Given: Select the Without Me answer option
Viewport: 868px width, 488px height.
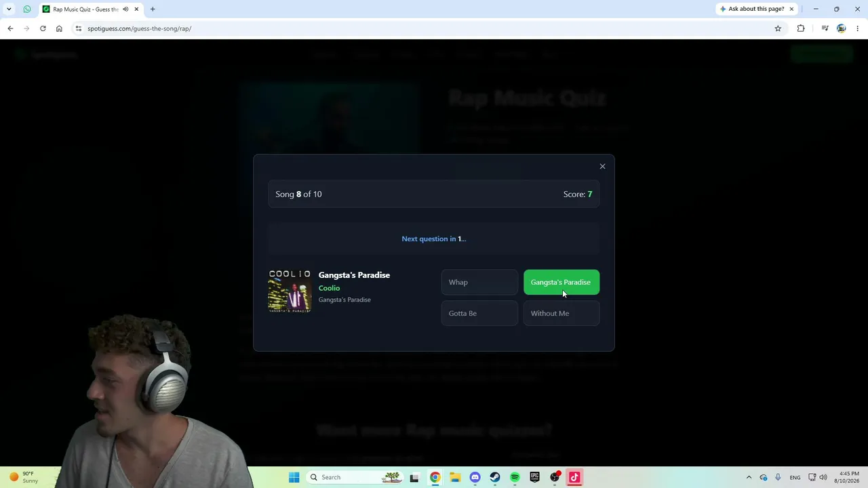Looking at the screenshot, I should pos(561,313).
